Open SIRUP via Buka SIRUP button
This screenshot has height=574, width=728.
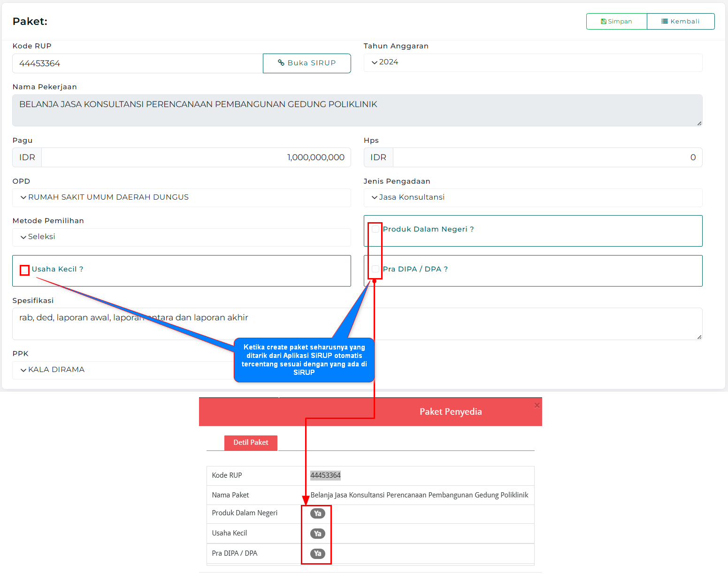pos(307,63)
